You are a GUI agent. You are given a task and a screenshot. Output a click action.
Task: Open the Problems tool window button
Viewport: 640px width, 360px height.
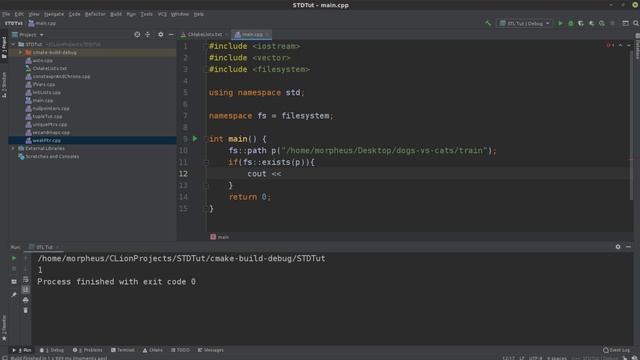tap(88, 350)
